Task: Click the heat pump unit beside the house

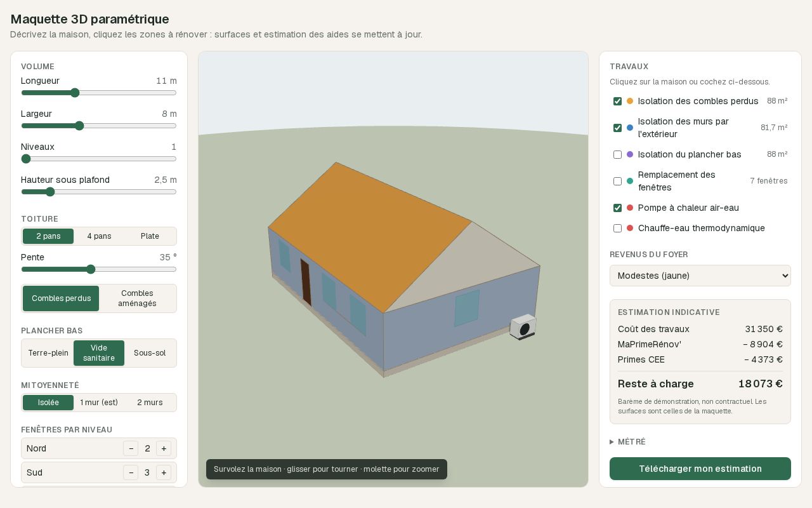Action: [x=523, y=327]
